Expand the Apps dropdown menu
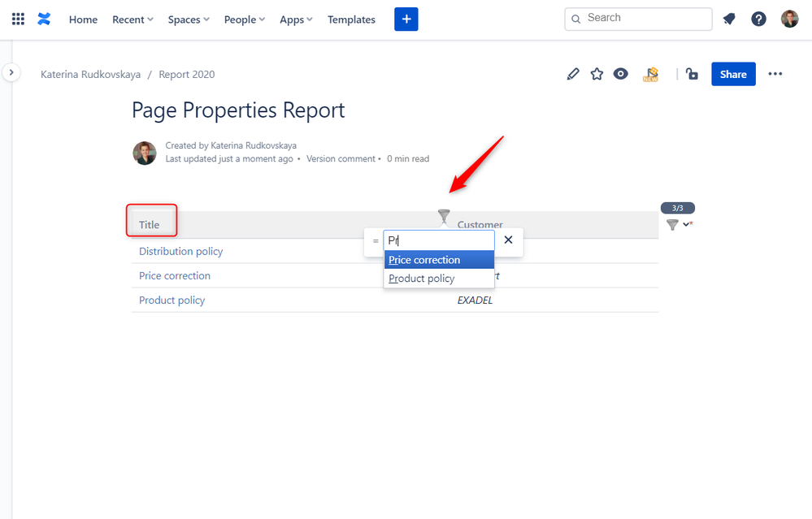812x519 pixels. tap(296, 19)
